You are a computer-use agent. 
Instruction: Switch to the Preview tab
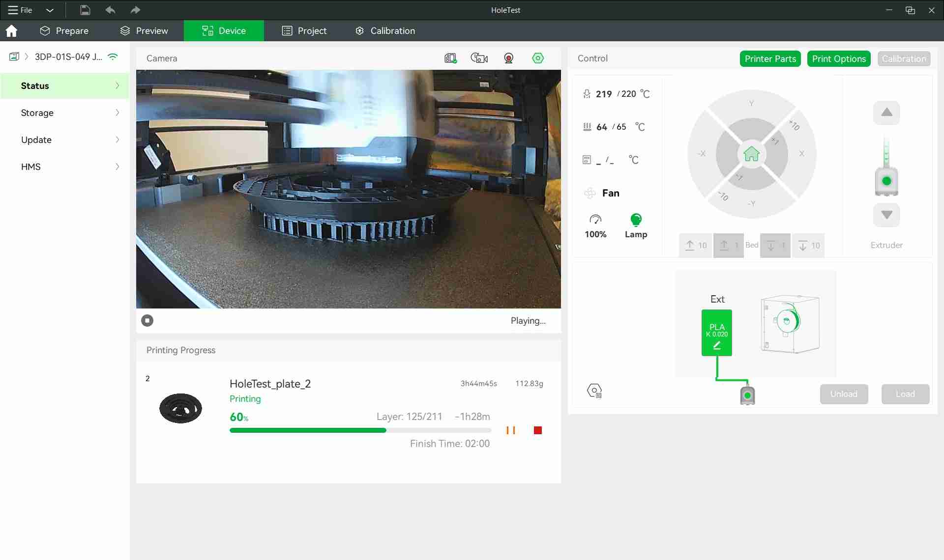click(144, 31)
